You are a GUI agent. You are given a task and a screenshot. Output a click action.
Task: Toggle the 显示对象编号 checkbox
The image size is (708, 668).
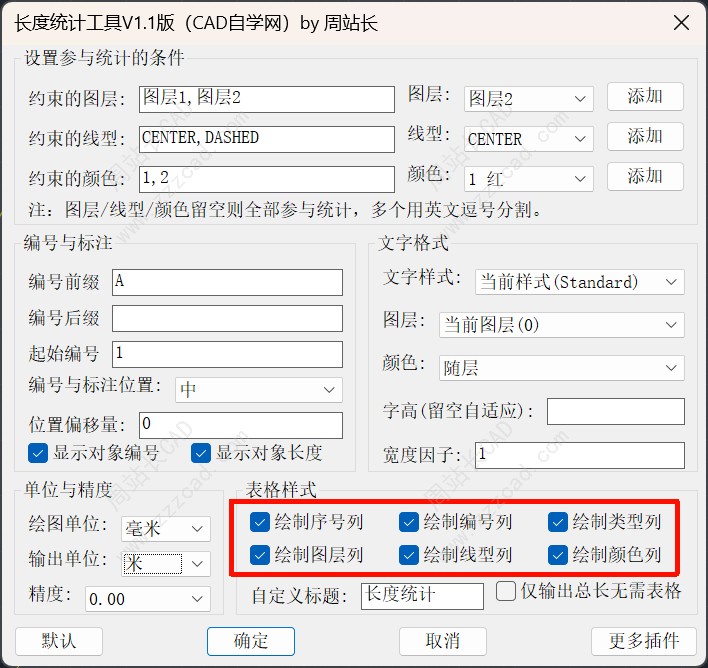pyautogui.click(x=39, y=453)
